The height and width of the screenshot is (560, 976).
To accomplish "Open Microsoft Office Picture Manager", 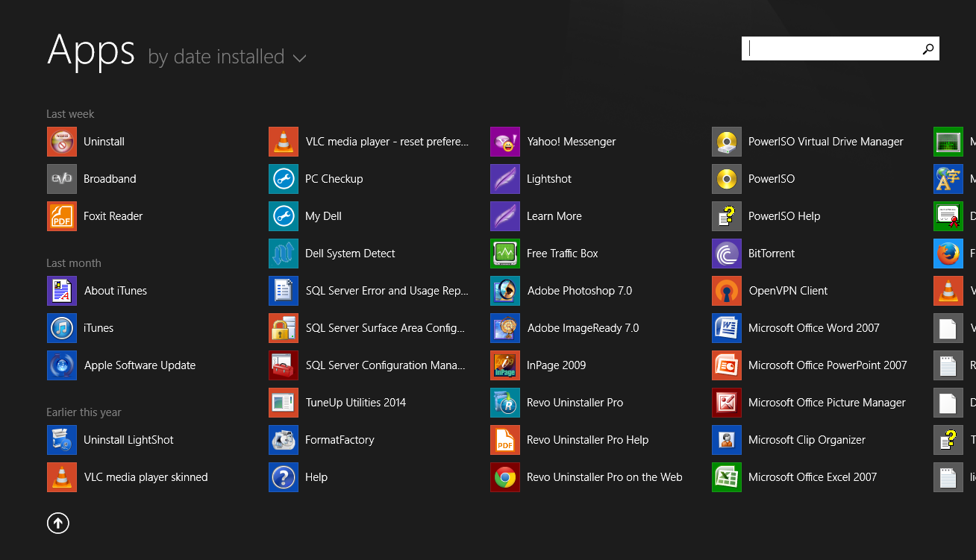I will [810, 403].
